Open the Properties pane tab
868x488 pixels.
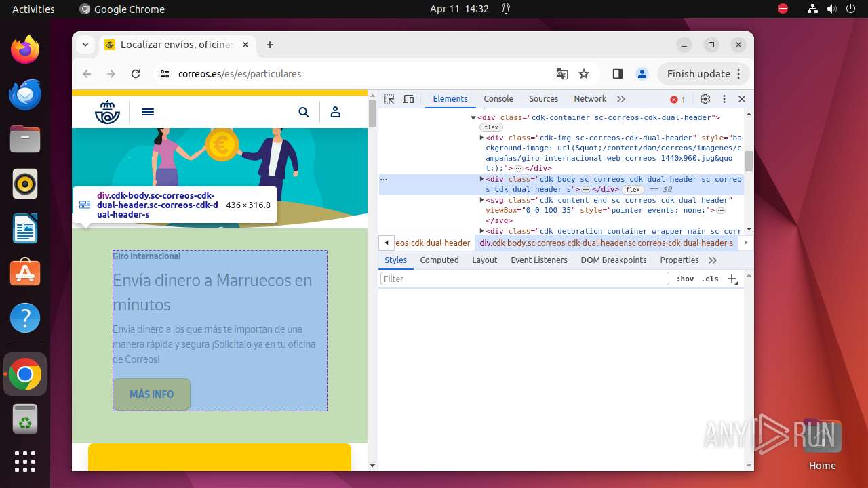[679, 260]
